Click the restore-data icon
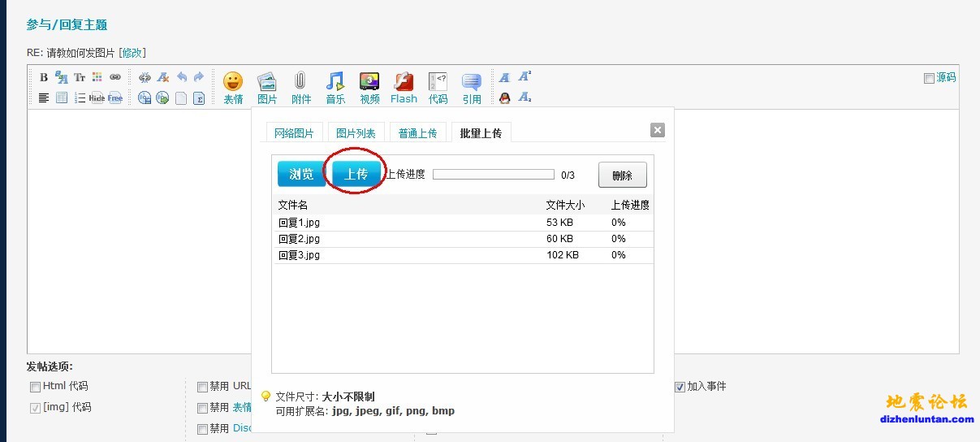The width and height of the screenshot is (980, 442). (162, 97)
